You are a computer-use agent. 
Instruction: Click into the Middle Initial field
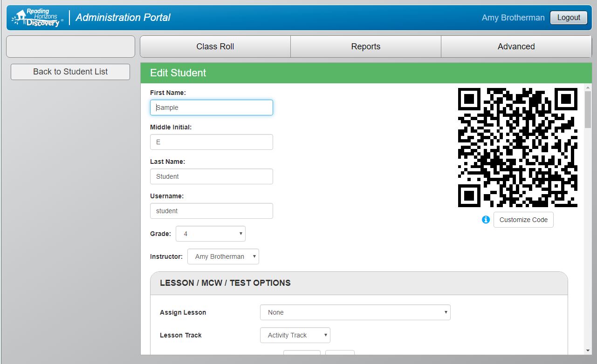pos(211,142)
